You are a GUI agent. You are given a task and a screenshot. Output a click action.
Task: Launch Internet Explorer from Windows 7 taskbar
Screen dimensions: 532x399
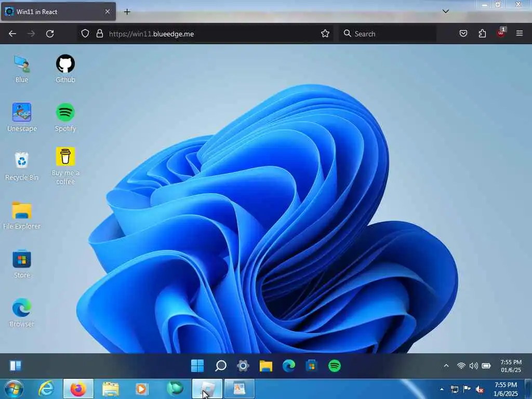(x=46, y=389)
